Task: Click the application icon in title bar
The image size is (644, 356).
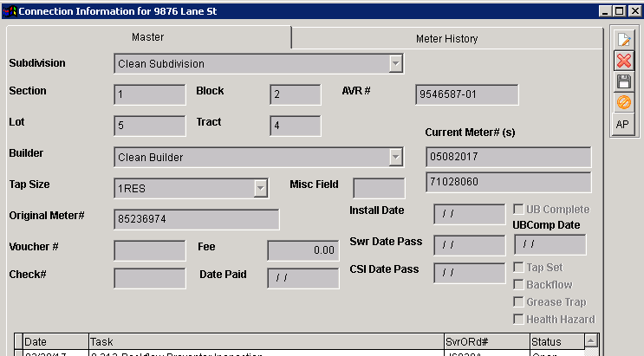Action: pos(9,11)
